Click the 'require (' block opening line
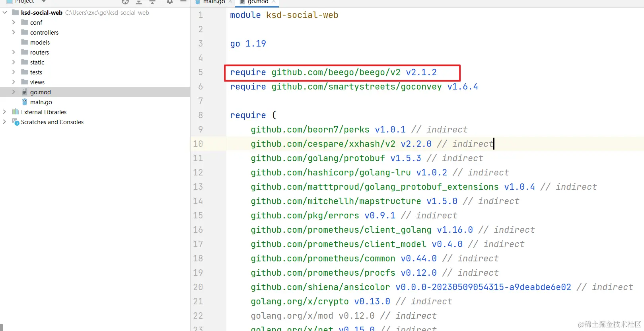644x331 pixels. 253,115
